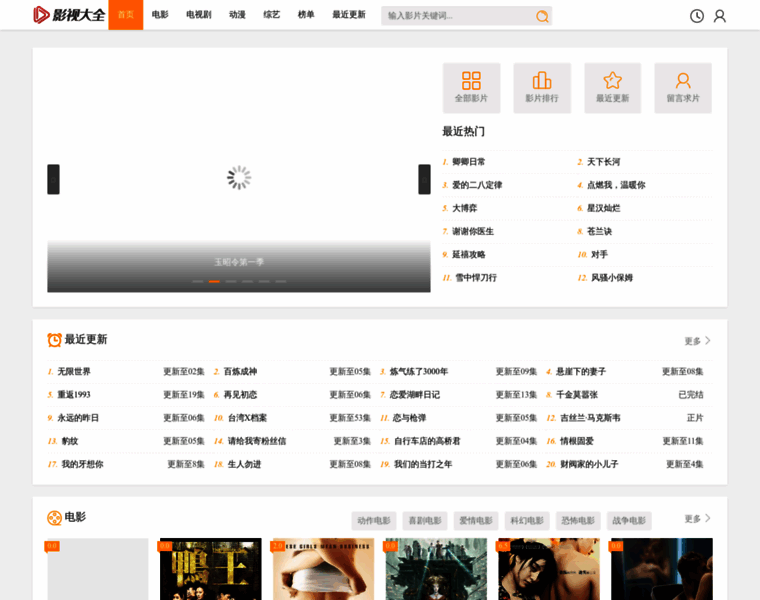Filter by 动作电影 category

tap(374, 521)
